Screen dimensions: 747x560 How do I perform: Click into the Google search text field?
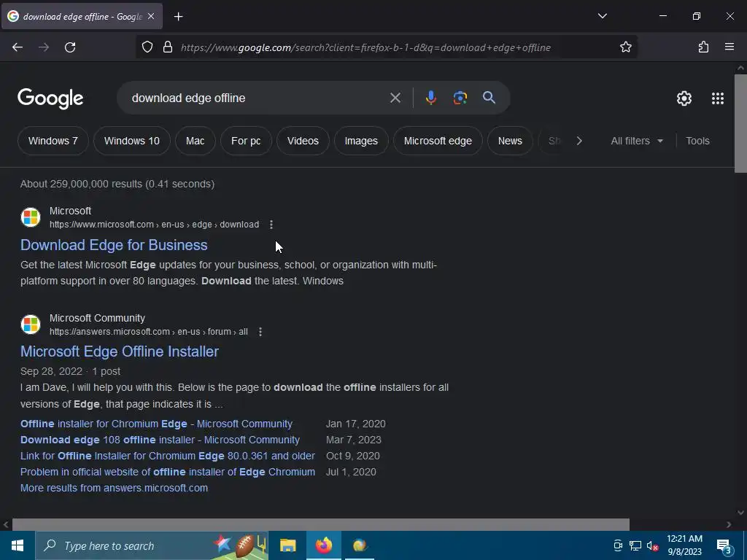[x=258, y=98]
